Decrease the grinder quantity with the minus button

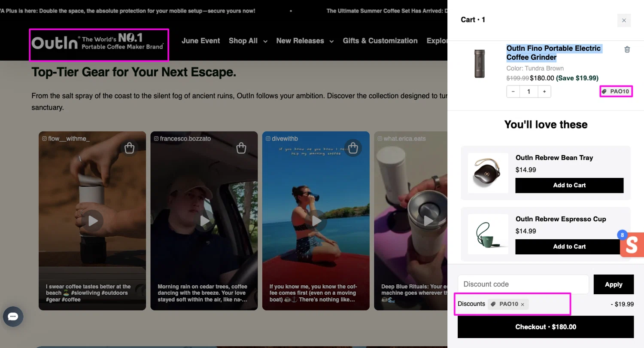click(513, 92)
